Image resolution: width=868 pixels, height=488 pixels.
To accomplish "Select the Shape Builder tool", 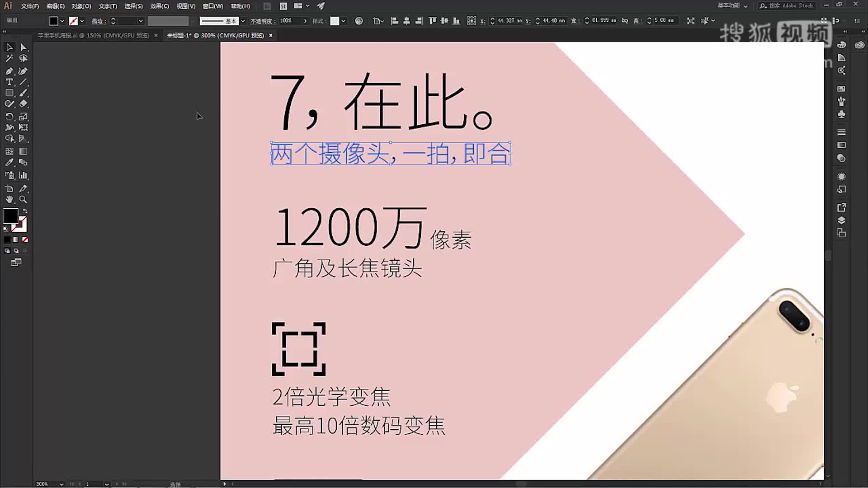I will (x=9, y=139).
